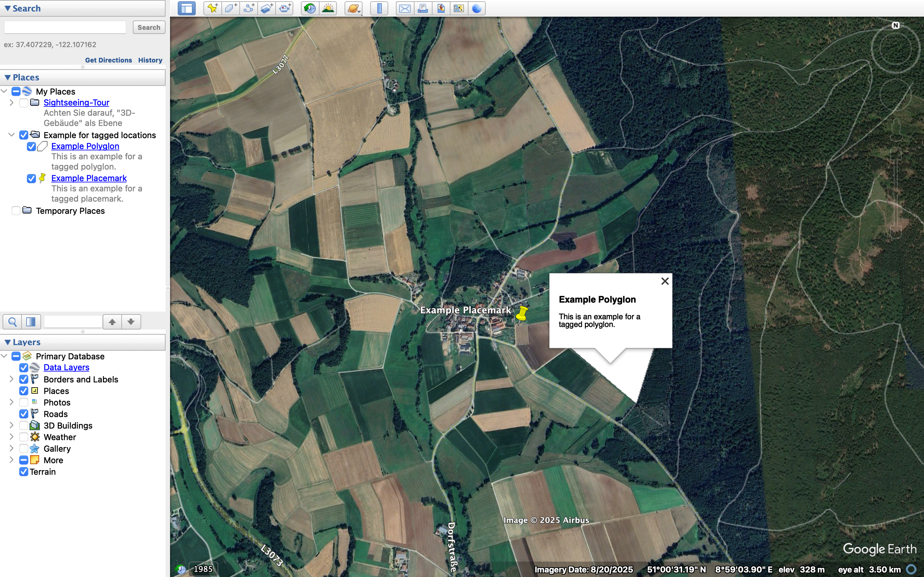924x577 pixels.
Task: Uncheck the Example Placemark checkbox
Action: coord(31,179)
